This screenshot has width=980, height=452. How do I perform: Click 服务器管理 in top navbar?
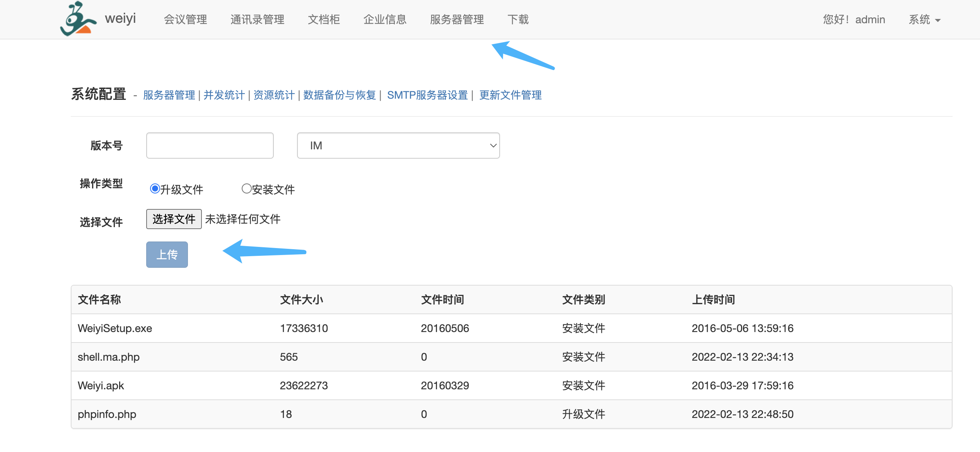point(457,19)
